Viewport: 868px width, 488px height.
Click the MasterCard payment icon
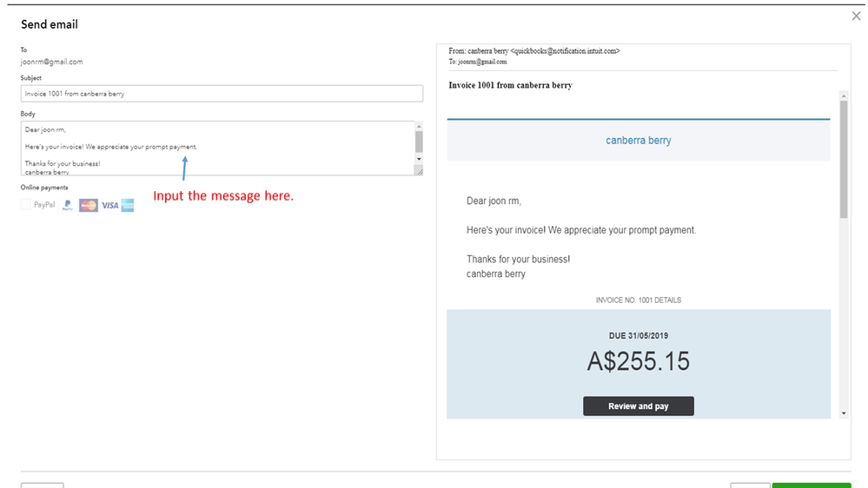[89, 206]
